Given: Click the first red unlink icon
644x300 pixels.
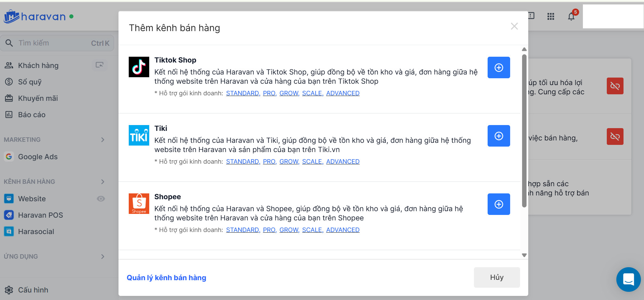Looking at the screenshot, I should pos(615,86).
